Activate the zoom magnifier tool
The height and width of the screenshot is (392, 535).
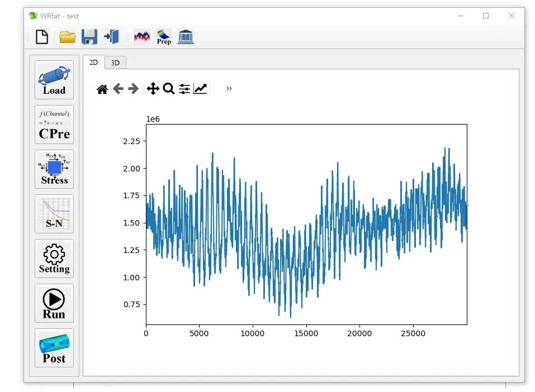pyautogui.click(x=169, y=89)
